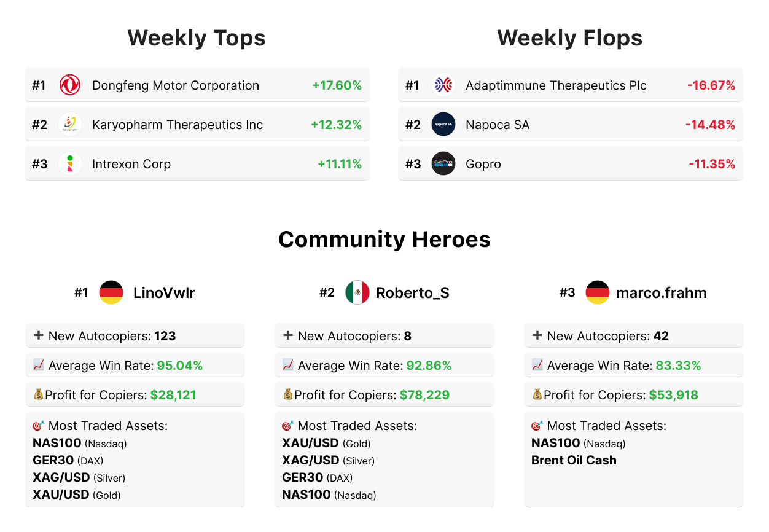The height and width of the screenshot is (532, 769).
Task: Click the Mexican flag beside Roberto_S
Action: [357, 292]
